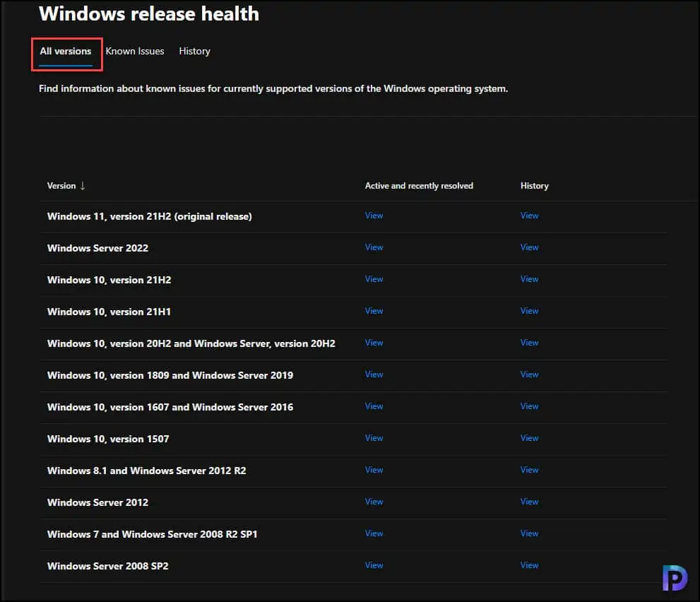700x602 pixels.
Task: View history for Windows Server 2022
Action: pos(530,247)
